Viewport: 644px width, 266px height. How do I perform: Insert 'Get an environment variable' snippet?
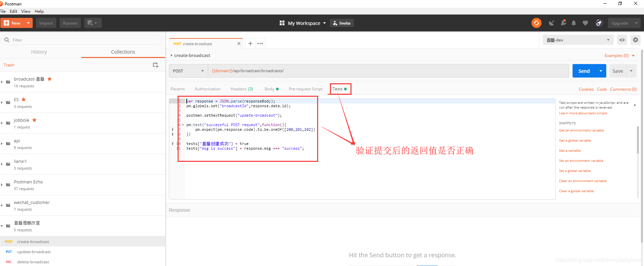click(581, 130)
